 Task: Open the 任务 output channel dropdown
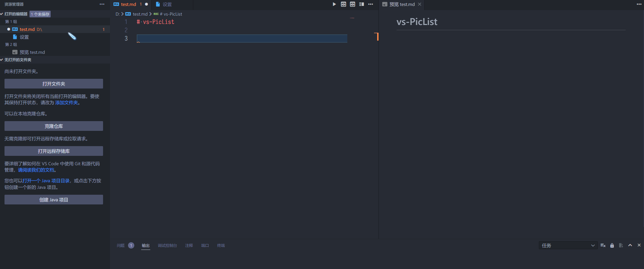point(568,245)
